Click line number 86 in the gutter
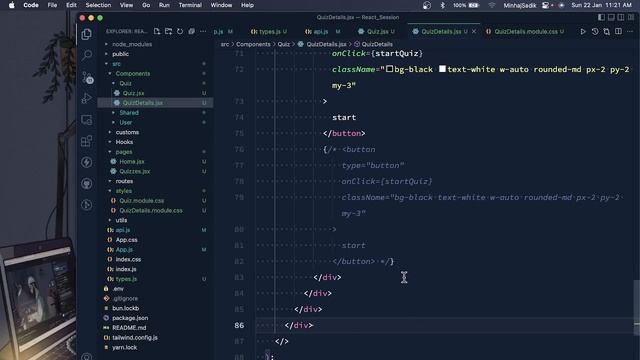 point(239,325)
